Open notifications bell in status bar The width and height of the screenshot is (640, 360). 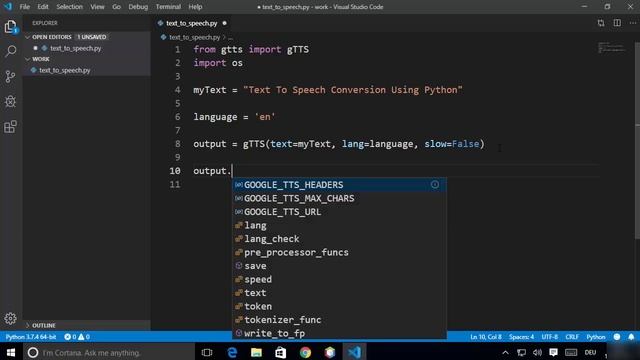point(631,337)
